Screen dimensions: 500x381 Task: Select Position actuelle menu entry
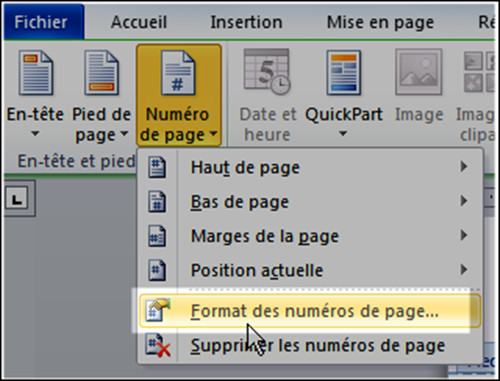tap(310, 270)
